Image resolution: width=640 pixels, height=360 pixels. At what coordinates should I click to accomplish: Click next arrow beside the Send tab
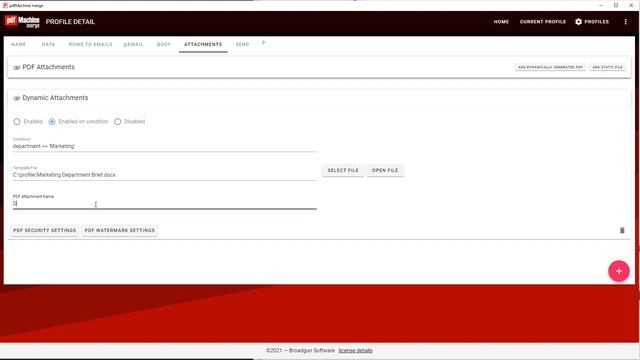(263, 42)
